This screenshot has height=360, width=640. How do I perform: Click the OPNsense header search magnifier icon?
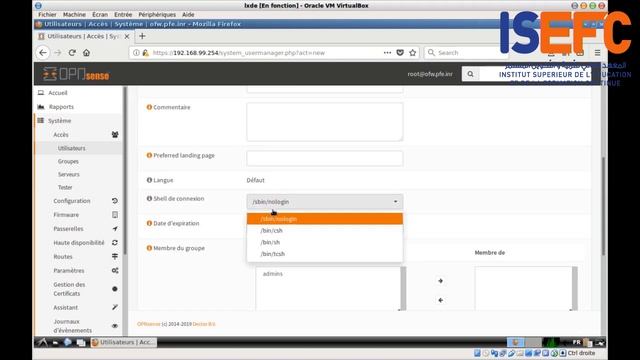tap(470, 74)
